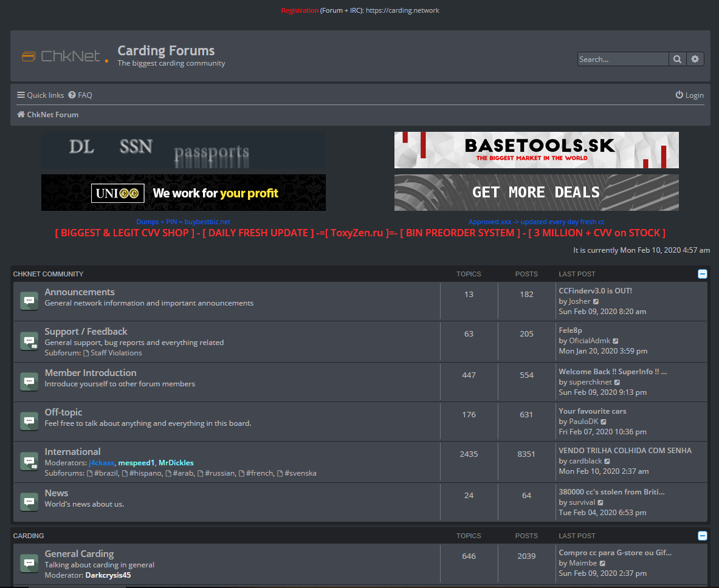
Task: View latest post icon next to survival
Action: coord(600,503)
